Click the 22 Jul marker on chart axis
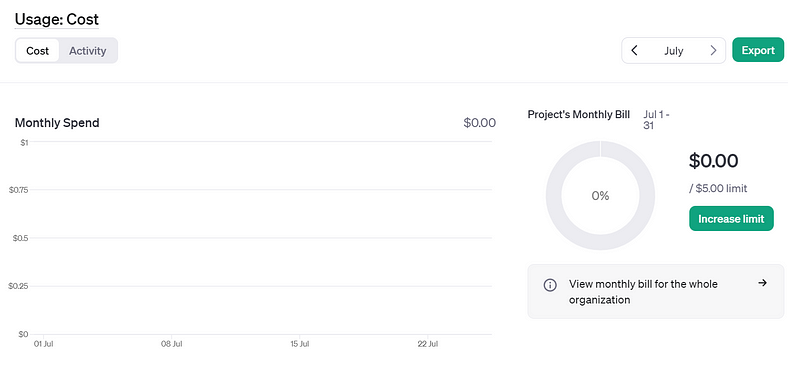 [428, 344]
